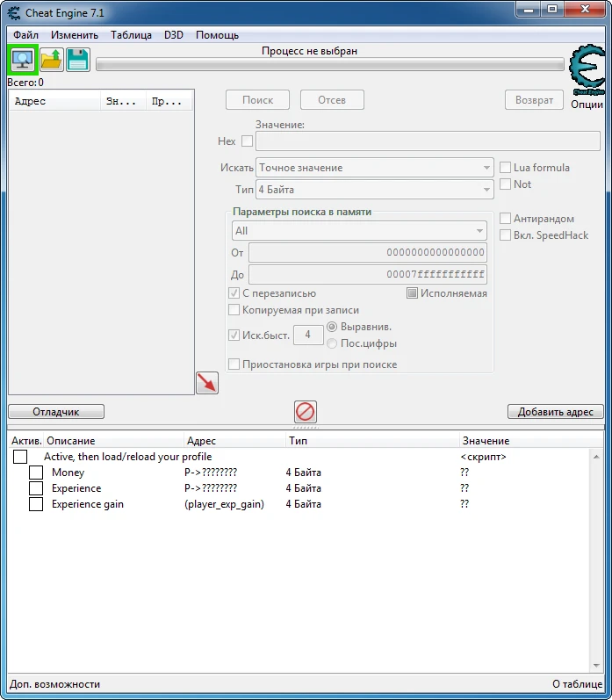Open the D3D menu

[x=174, y=35]
